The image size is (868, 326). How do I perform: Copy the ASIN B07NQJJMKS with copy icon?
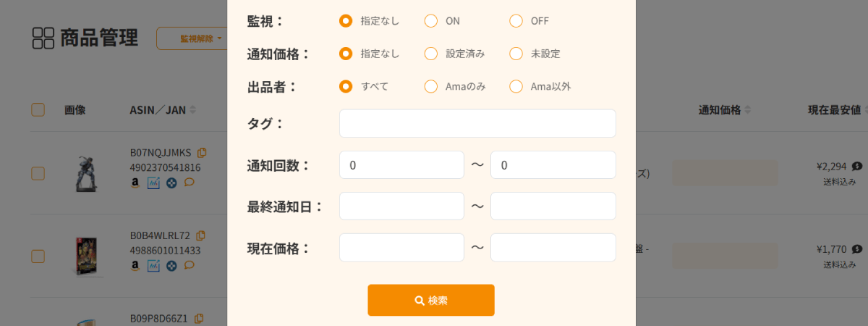point(203,153)
